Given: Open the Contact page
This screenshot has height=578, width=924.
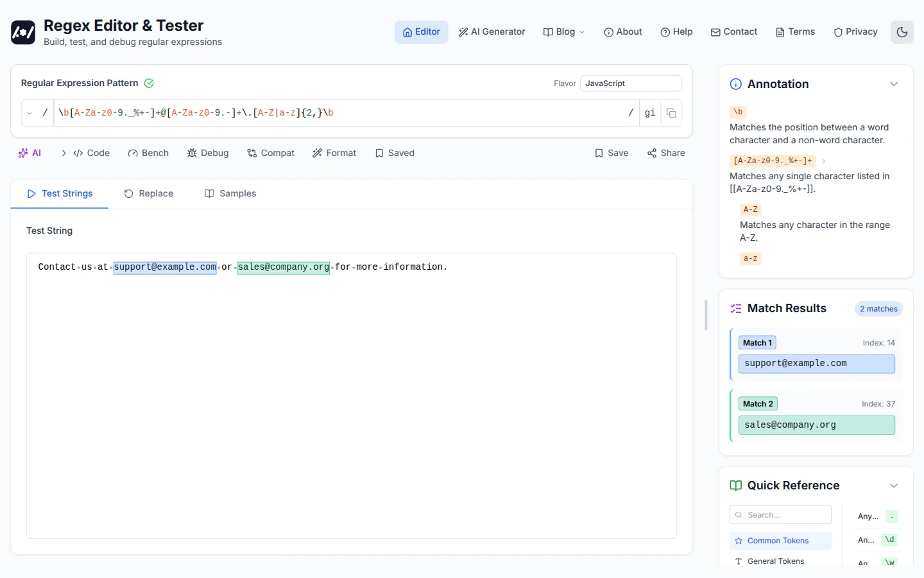Looking at the screenshot, I should point(734,32).
